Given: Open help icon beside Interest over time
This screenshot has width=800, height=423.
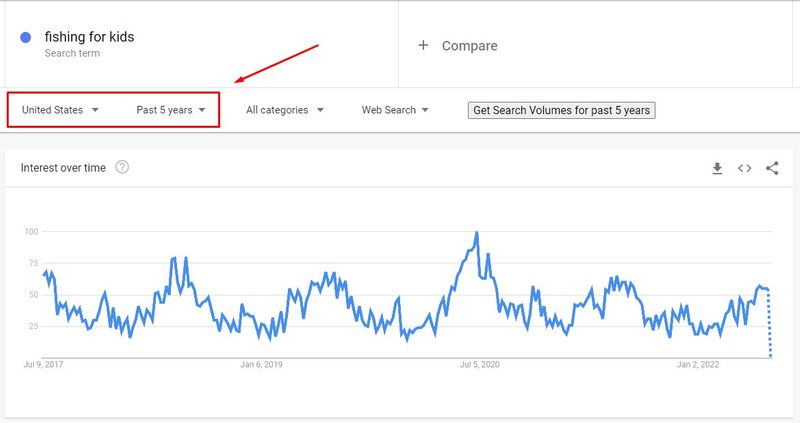Looking at the screenshot, I should [x=122, y=167].
